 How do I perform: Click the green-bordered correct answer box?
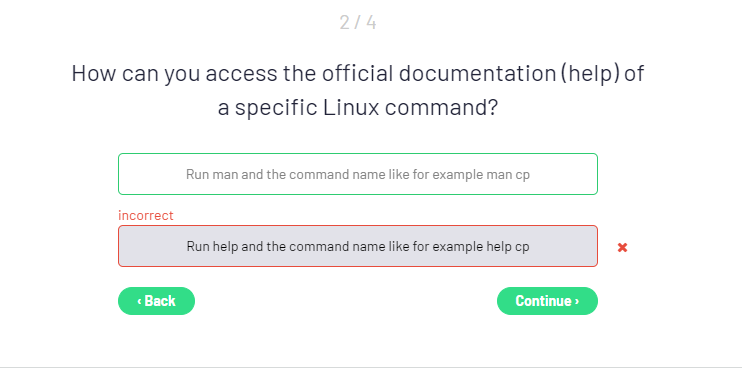pyautogui.click(x=358, y=174)
